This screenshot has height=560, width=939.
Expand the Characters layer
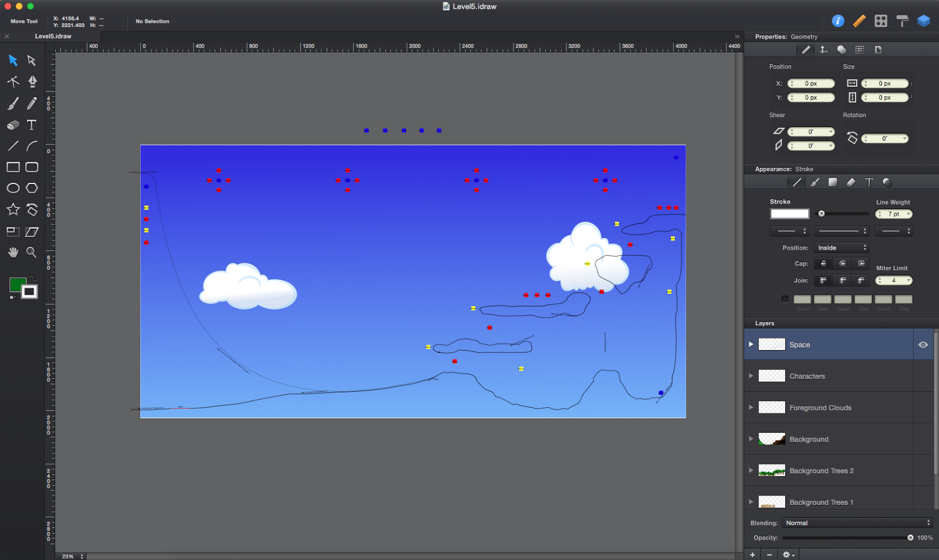pos(751,376)
